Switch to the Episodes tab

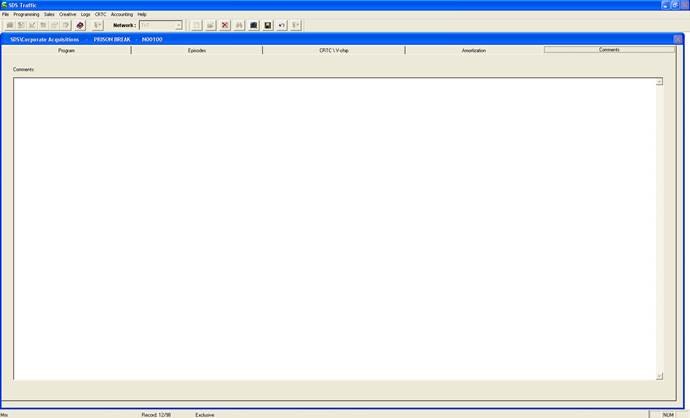[197, 50]
